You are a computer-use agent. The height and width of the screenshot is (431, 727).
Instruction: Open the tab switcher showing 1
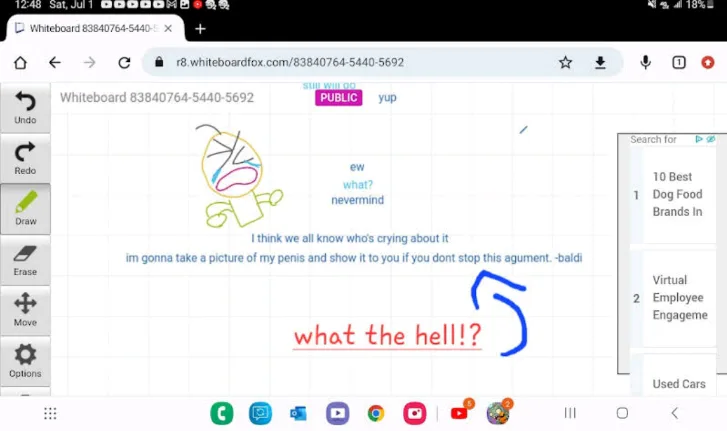click(x=679, y=62)
